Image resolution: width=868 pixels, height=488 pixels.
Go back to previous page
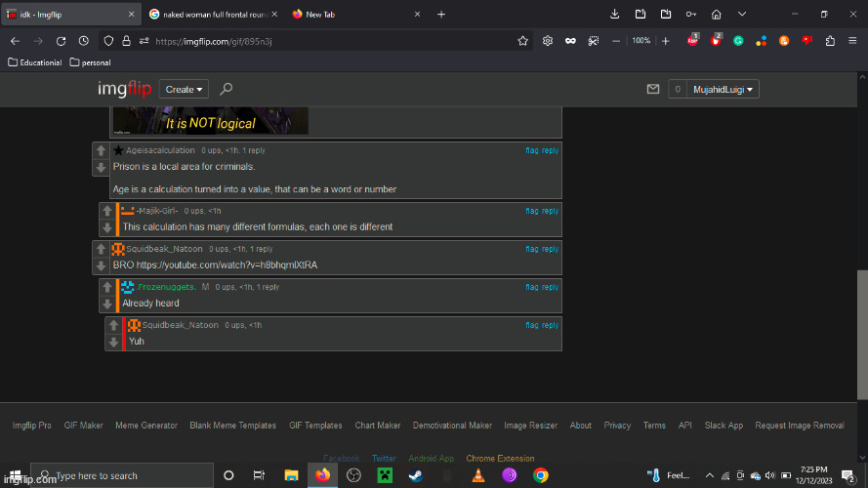click(x=15, y=41)
